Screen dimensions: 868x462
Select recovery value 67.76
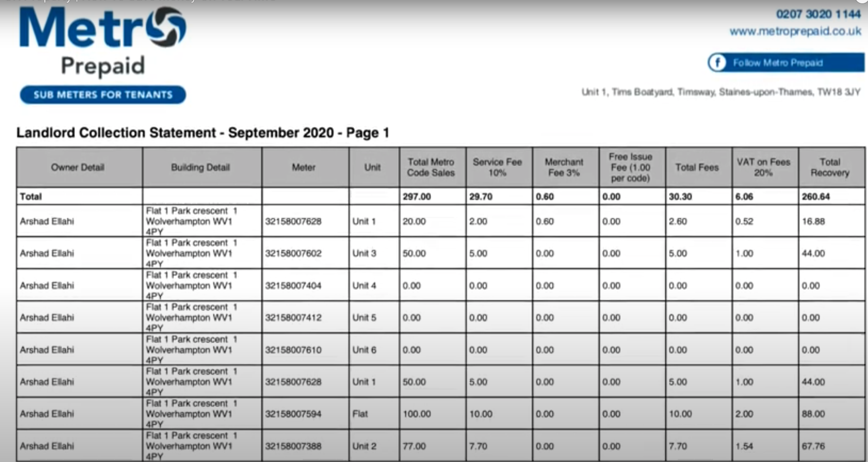click(813, 446)
